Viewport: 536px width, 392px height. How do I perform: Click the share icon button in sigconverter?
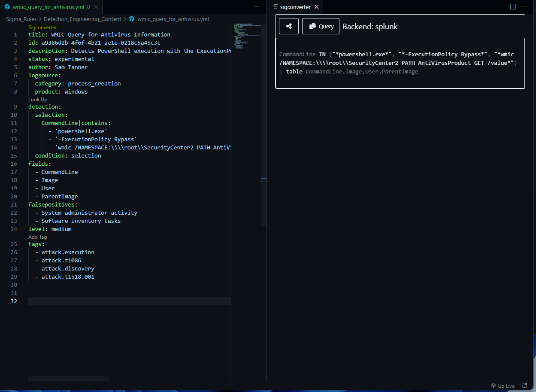pyautogui.click(x=289, y=26)
